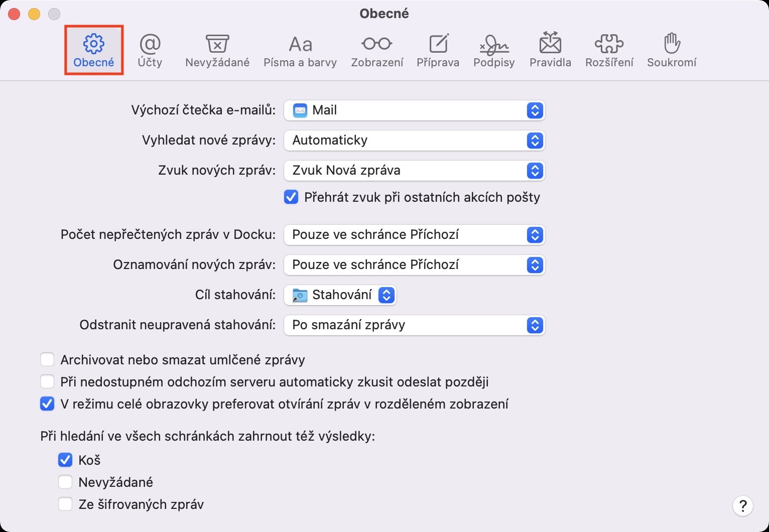Open the Příprava compose icon

(438, 45)
